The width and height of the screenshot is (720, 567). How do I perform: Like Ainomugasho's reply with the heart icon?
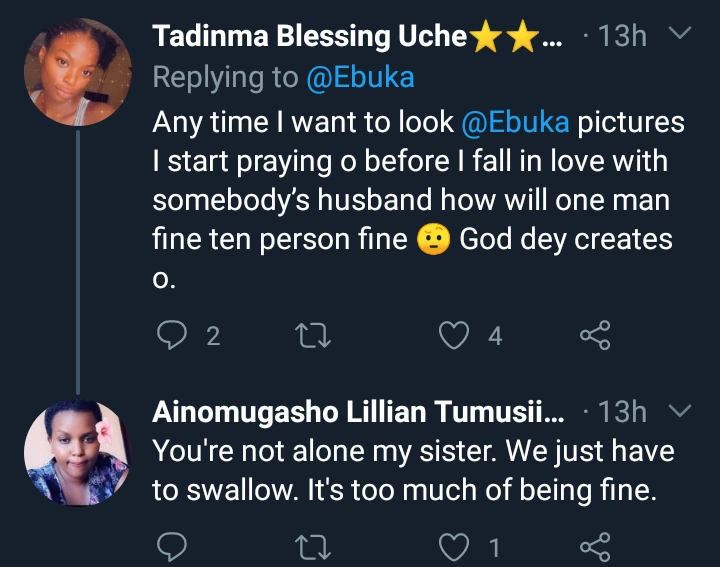point(456,547)
